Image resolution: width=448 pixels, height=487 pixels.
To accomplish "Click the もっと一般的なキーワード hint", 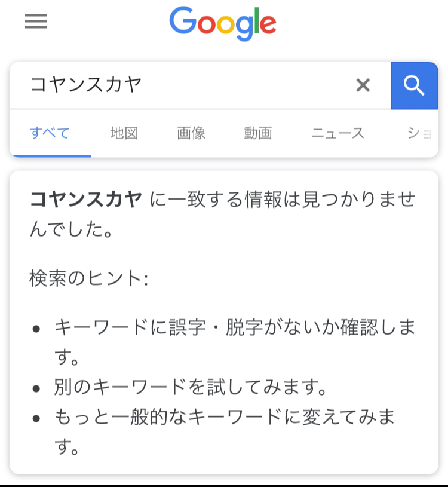I will pos(225,431).
